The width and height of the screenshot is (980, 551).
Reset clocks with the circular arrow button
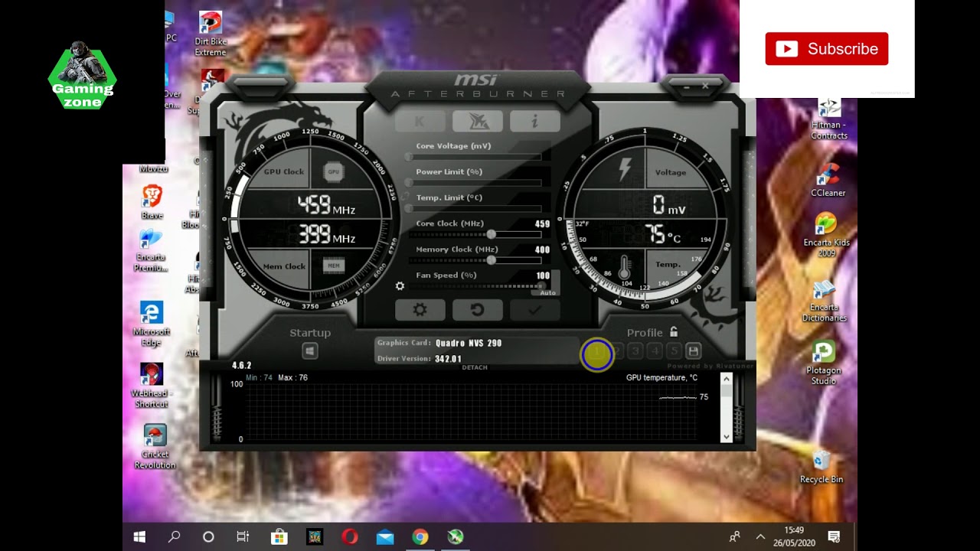477,310
